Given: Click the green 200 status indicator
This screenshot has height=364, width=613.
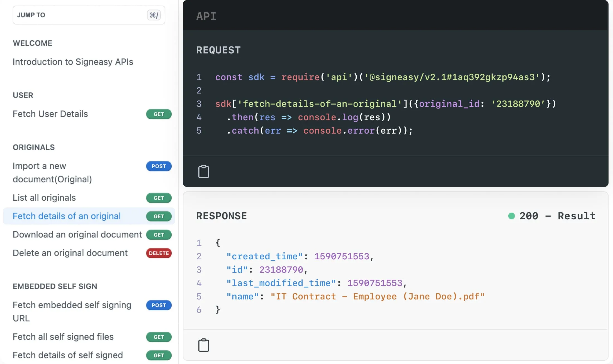Looking at the screenshot, I should [x=512, y=216].
